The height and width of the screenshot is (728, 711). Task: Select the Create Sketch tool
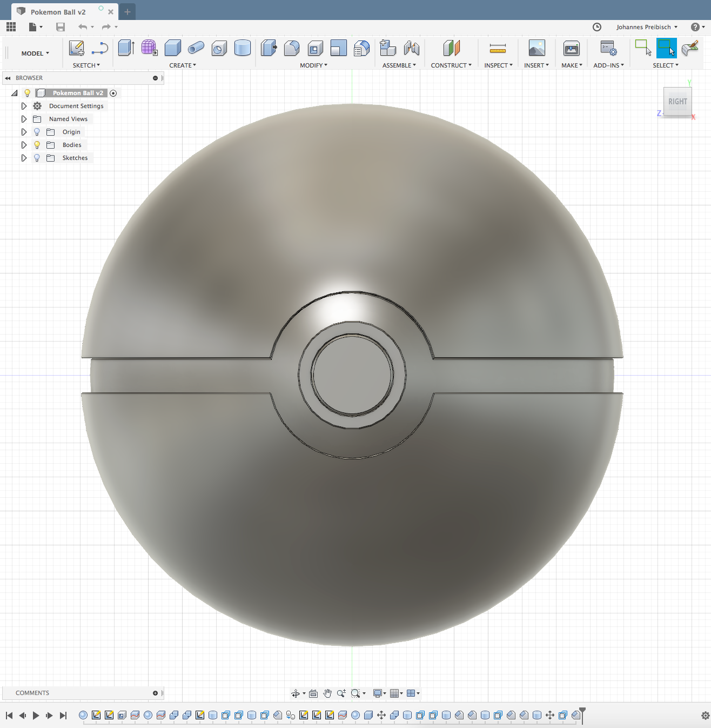(x=77, y=48)
